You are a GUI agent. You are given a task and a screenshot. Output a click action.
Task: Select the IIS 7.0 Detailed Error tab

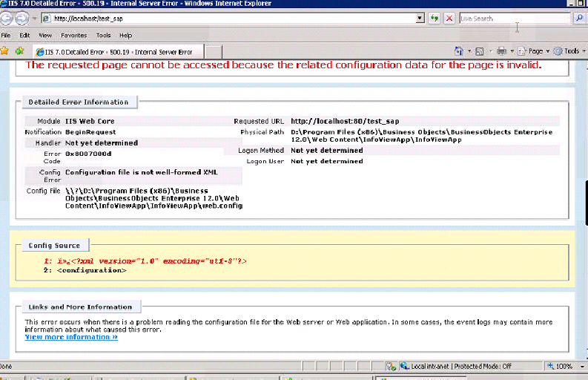pos(118,52)
